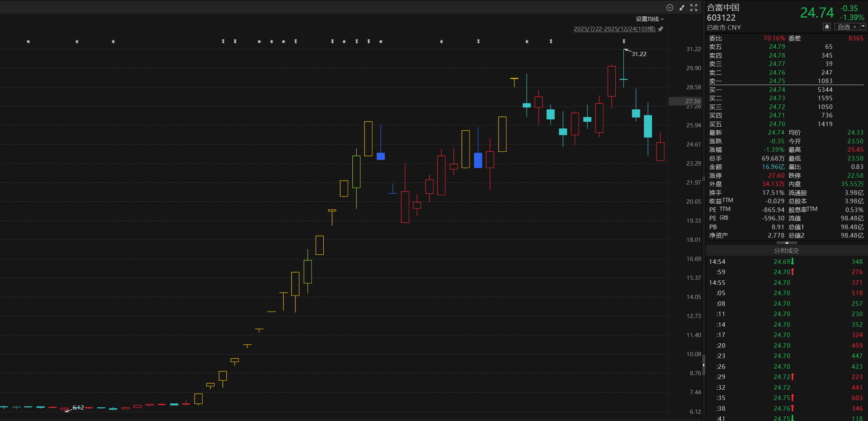Image resolution: width=868 pixels, height=421 pixels.
Task: Click the 31.22 high price label
Action: coord(639,54)
